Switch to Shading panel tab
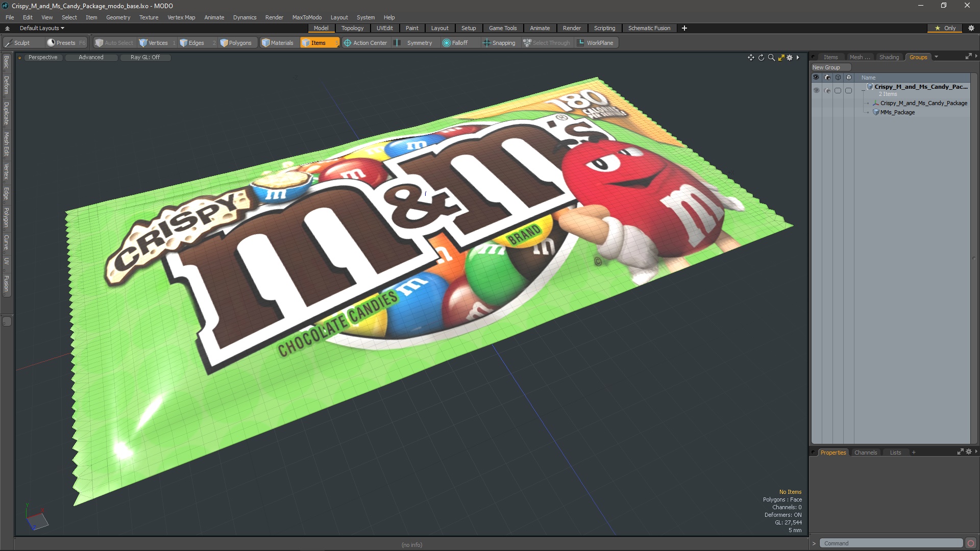Viewport: 980px width, 551px height. [889, 57]
